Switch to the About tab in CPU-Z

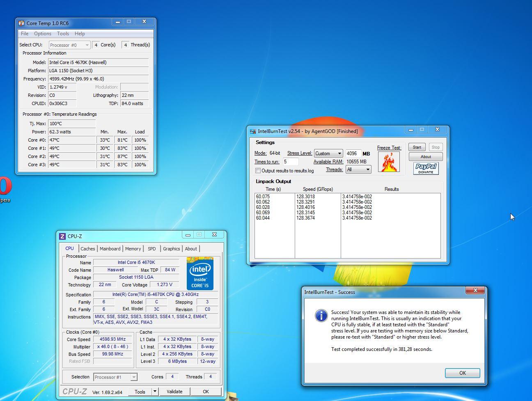(x=191, y=249)
